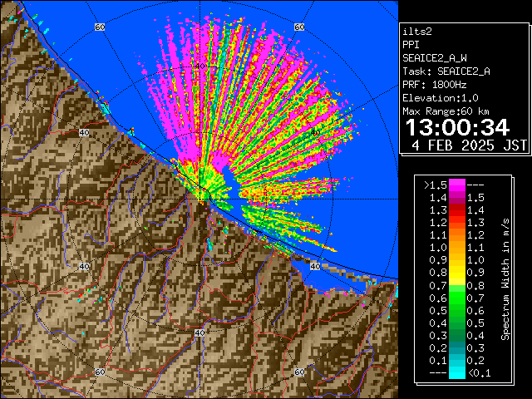Select the 'SEAICE2_A_W' product name

(435, 58)
